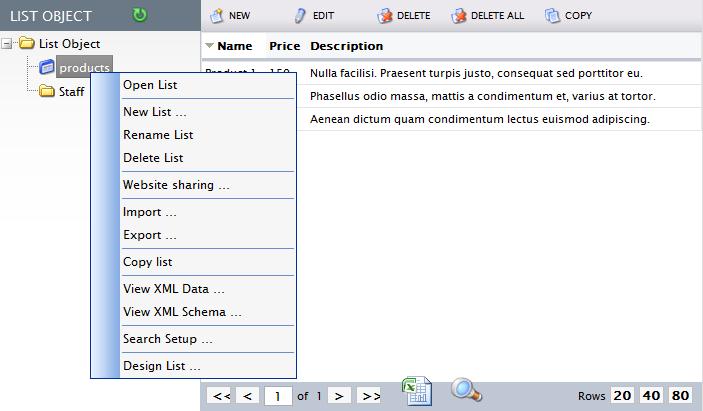
Task: Click the Copy toolbar button
Action: click(568, 15)
